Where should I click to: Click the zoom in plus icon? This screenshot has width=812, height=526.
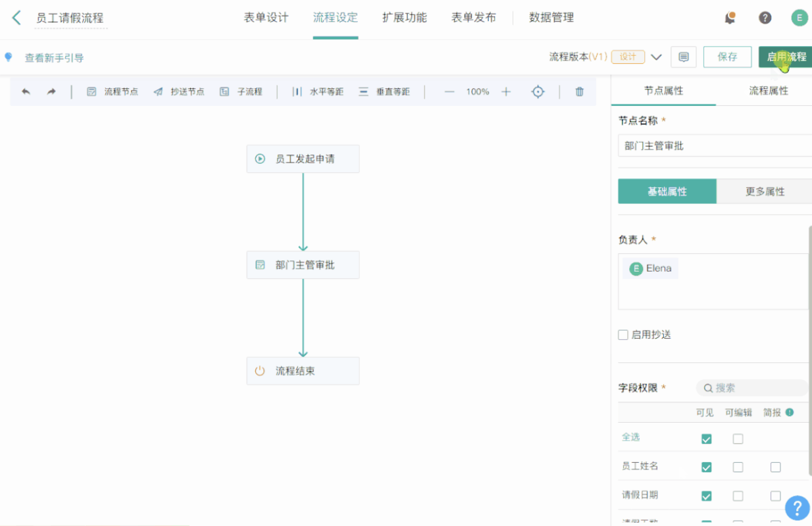[506, 92]
